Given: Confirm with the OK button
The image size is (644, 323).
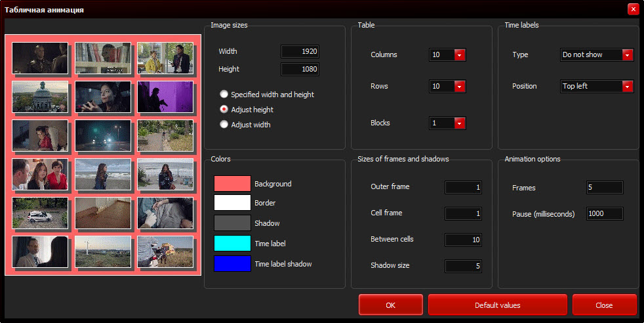Looking at the screenshot, I should 391,305.
